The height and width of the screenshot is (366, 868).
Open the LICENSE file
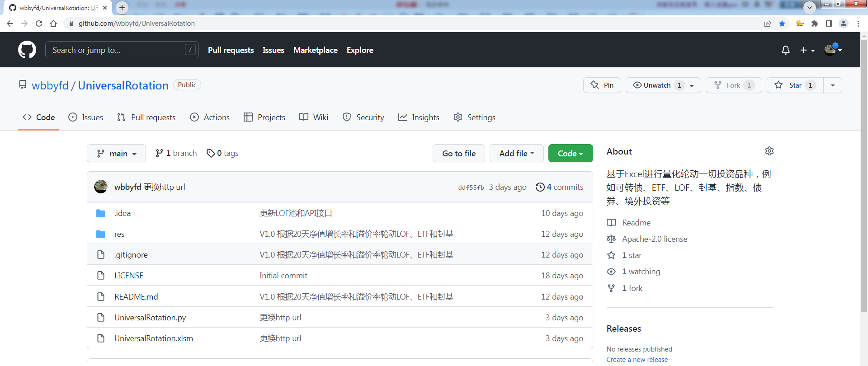click(129, 276)
